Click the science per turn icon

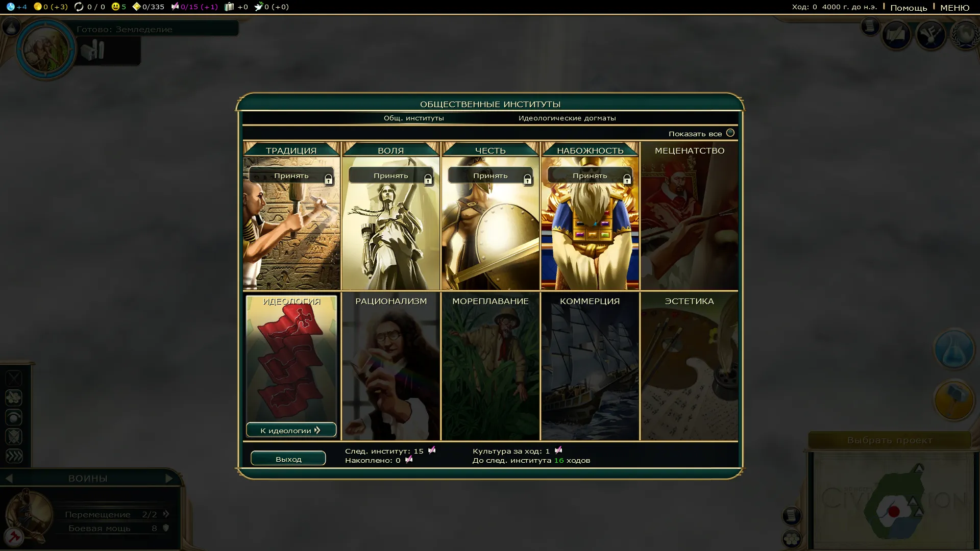(11, 7)
